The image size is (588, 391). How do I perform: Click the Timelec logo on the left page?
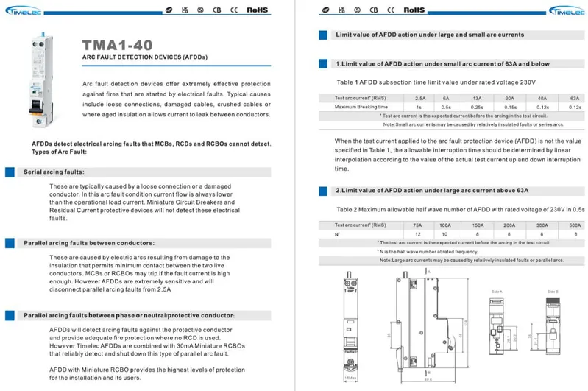pyautogui.click(x=24, y=10)
